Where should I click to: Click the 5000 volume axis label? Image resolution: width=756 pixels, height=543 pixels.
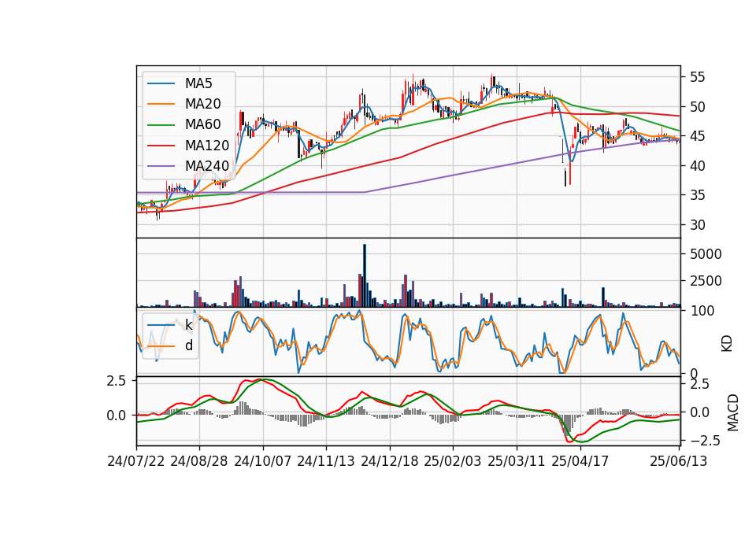point(706,254)
